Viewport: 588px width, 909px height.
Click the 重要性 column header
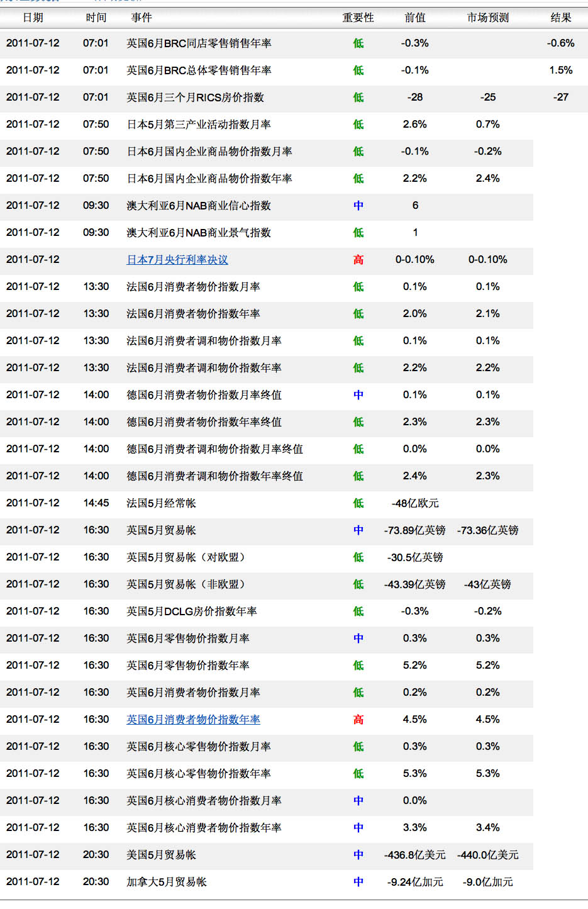(358, 18)
